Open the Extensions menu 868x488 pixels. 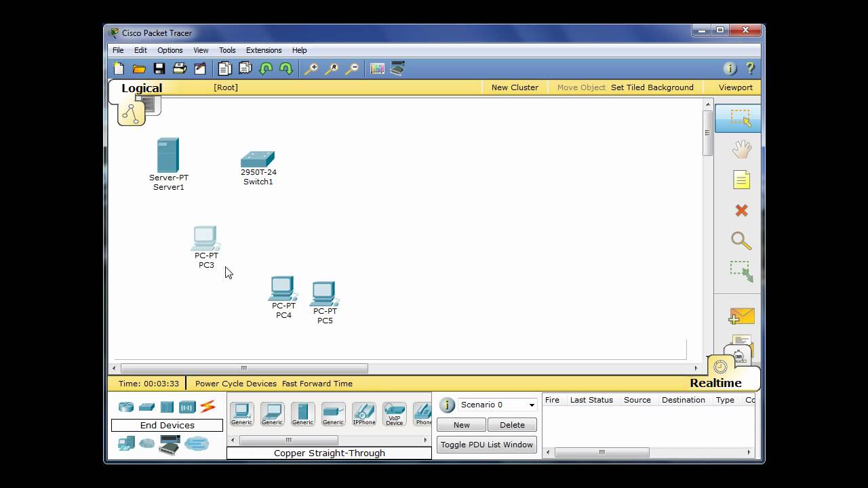click(264, 50)
